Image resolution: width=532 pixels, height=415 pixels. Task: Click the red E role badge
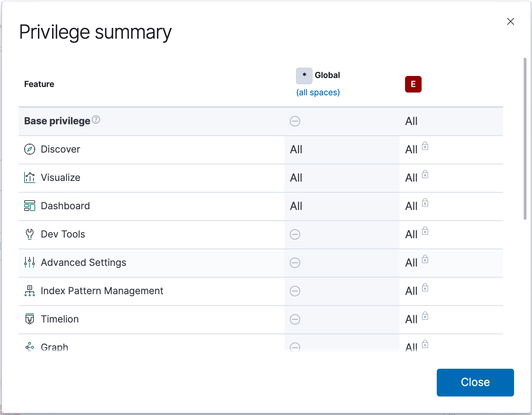[413, 84]
